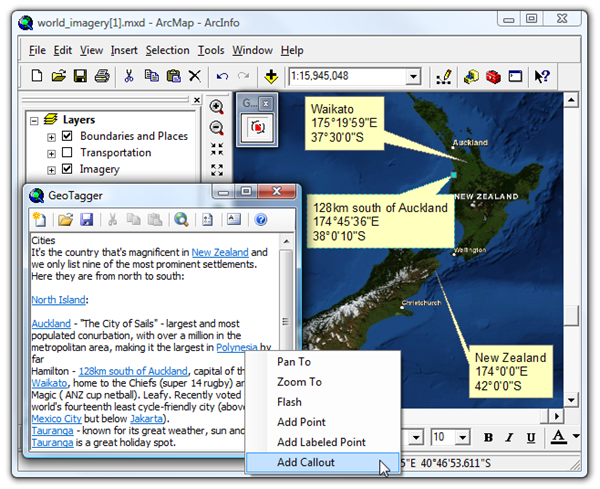
Task: Follow the Auckland hyperlink
Action: (x=51, y=323)
